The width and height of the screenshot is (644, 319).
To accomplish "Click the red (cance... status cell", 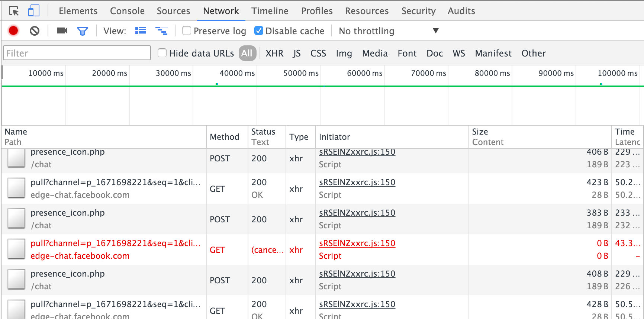I will click(x=267, y=249).
